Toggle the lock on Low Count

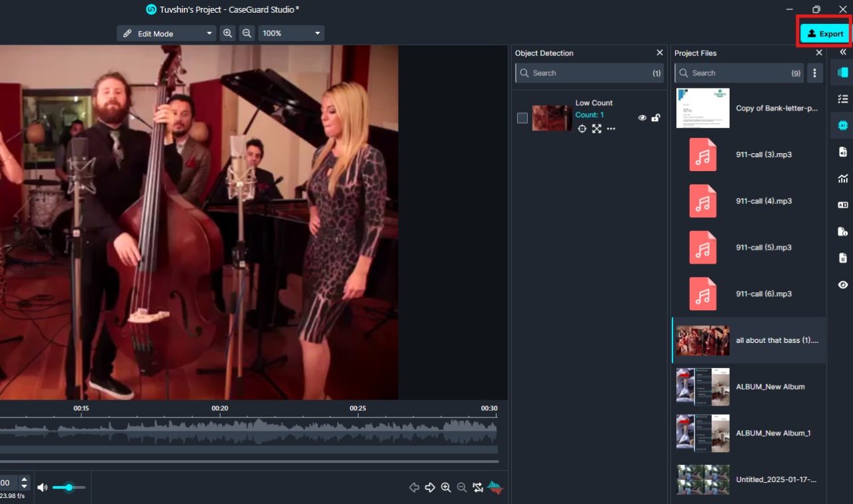656,118
